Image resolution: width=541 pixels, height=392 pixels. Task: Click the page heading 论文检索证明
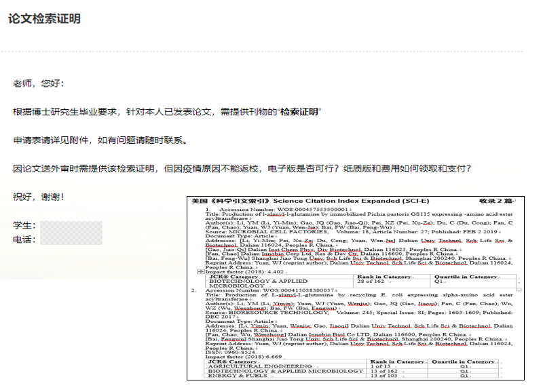(x=45, y=19)
